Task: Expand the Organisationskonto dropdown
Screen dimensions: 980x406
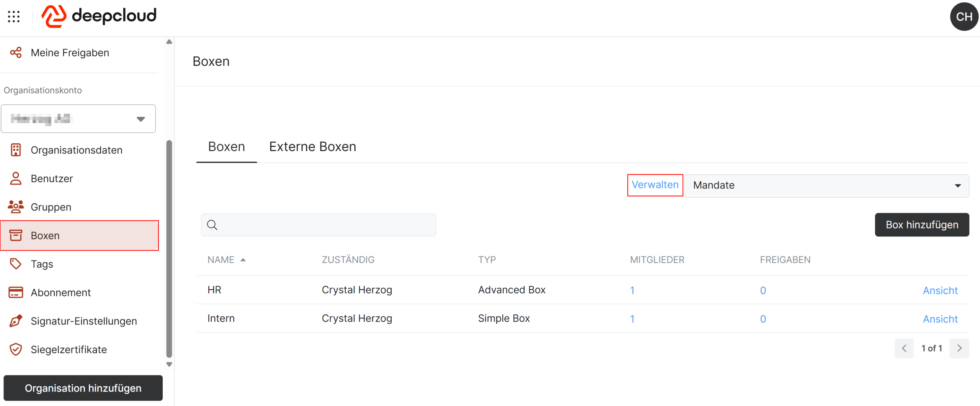Action: 78,119
